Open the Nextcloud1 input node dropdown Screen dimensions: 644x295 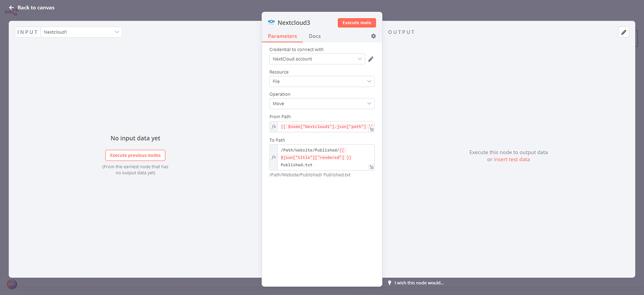click(82, 32)
